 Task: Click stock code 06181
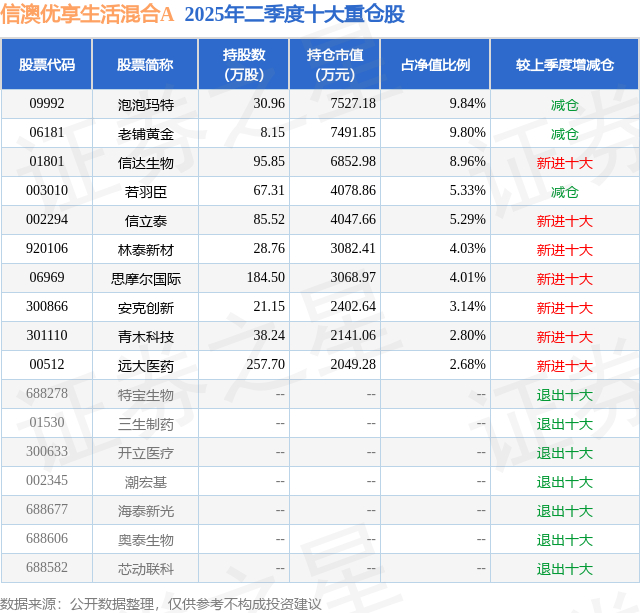47,132
